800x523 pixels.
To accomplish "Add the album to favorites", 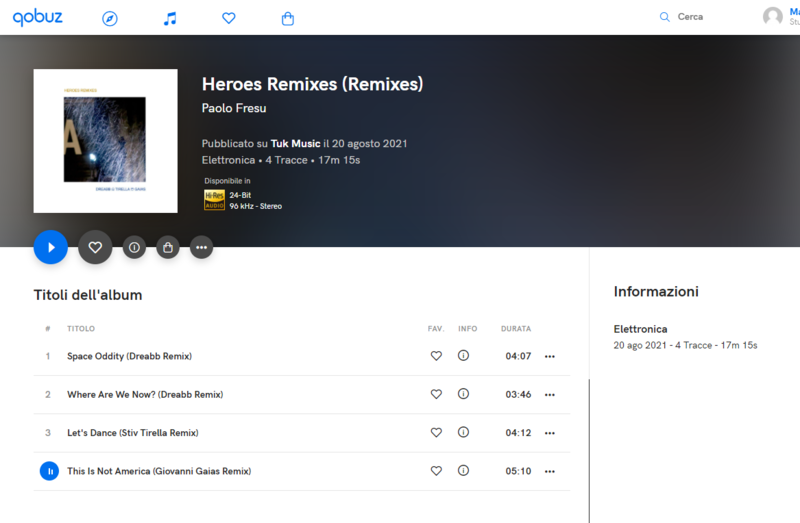I will coord(95,247).
